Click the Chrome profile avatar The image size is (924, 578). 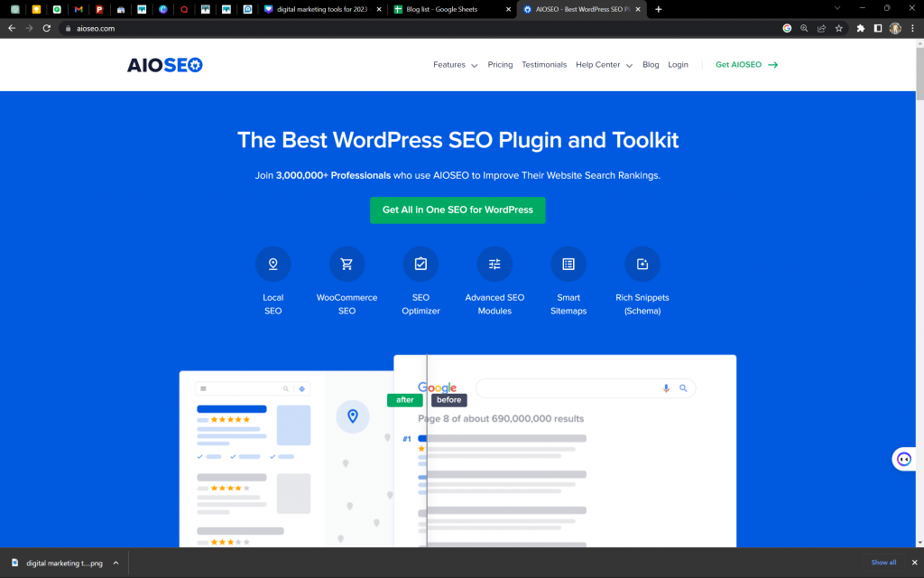pyautogui.click(x=895, y=28)
